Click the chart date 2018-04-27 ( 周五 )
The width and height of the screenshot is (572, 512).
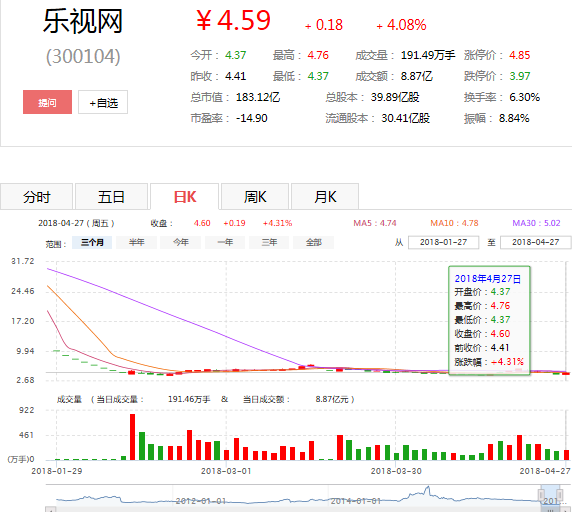pyautogui.click(x=76, y=223)
